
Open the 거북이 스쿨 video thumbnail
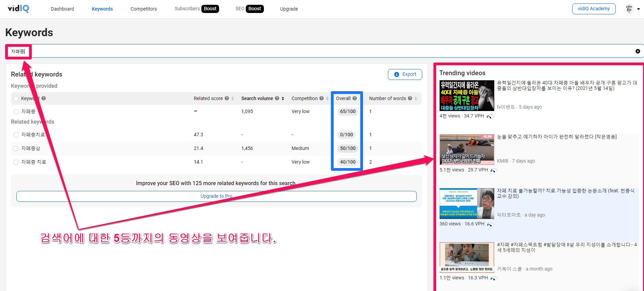[x=467, y=258]
